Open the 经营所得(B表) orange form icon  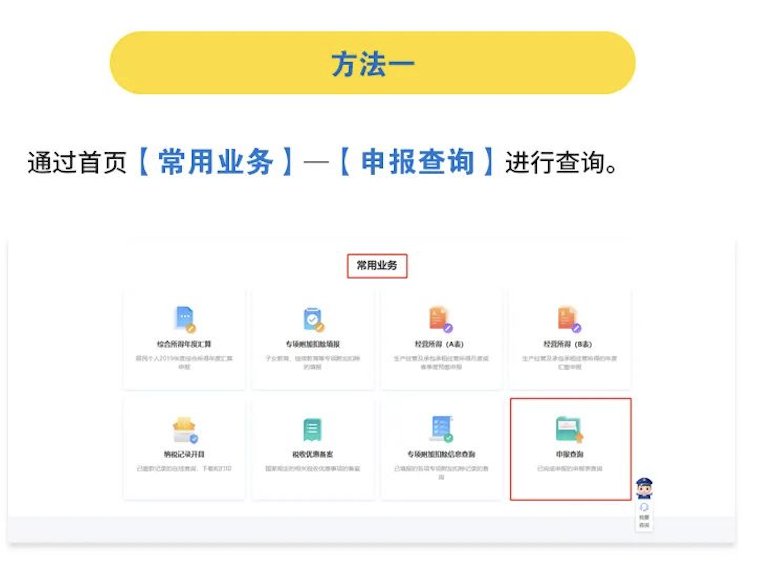tap(570, 320)
